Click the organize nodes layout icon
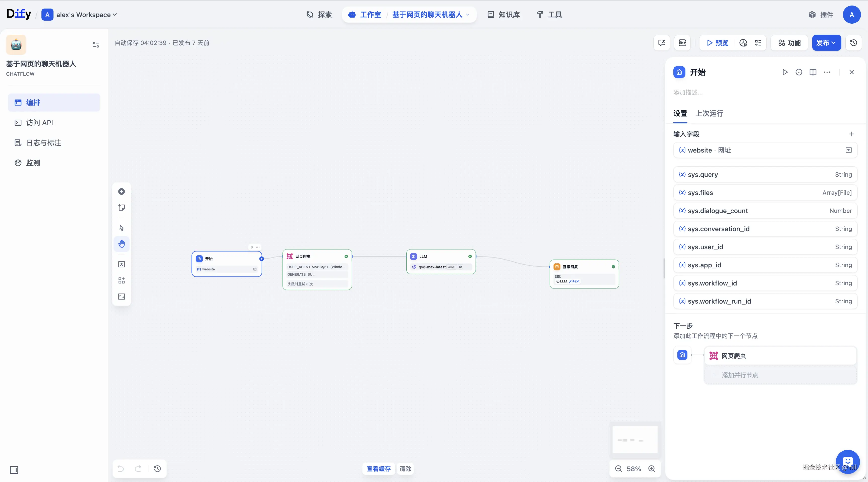868x482 pixels. tap(122, 280)
